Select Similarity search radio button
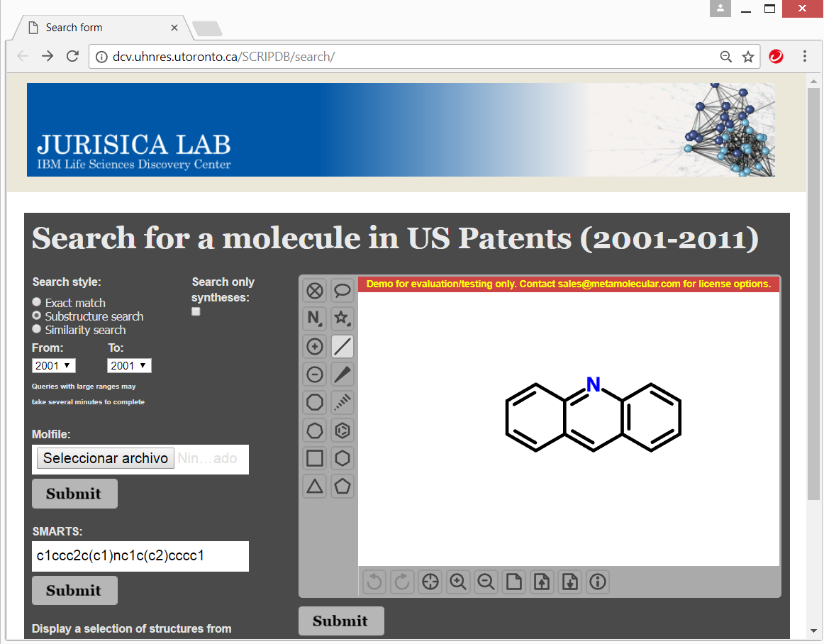824x644 pixels. coord(37,329)
